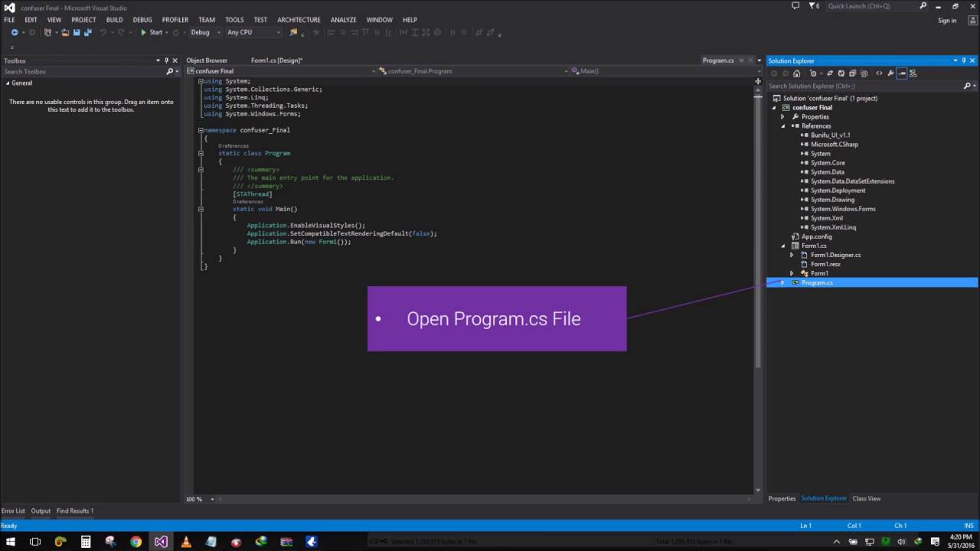Click the New Project toolbar icon
This screenshot has width=980, height=551.
tap(47, 32)
